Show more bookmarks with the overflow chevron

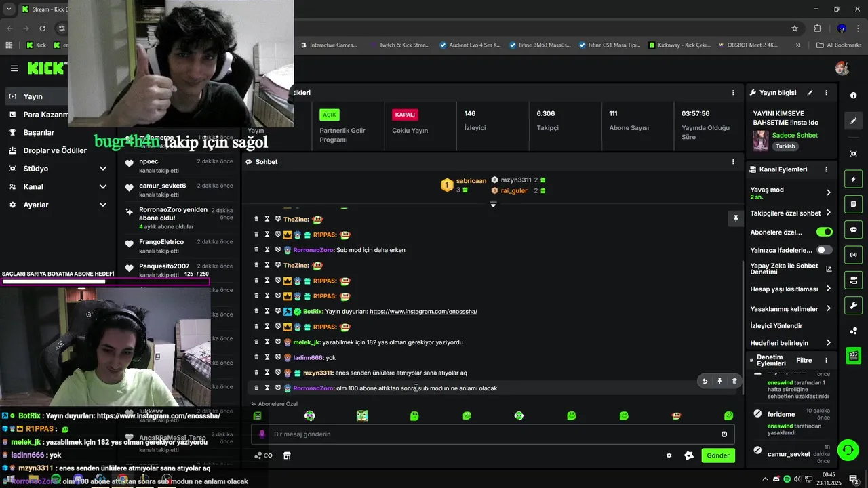[x=798, y=45]
